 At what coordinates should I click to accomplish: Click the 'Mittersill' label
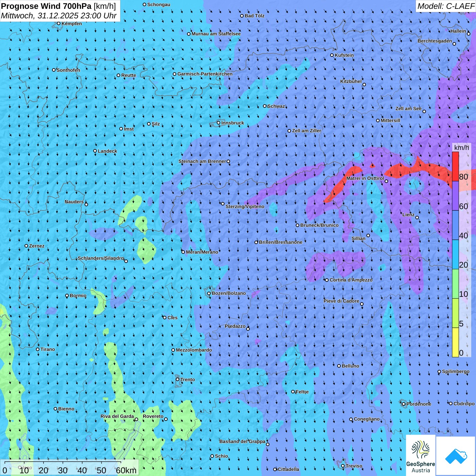coord(391,120)
